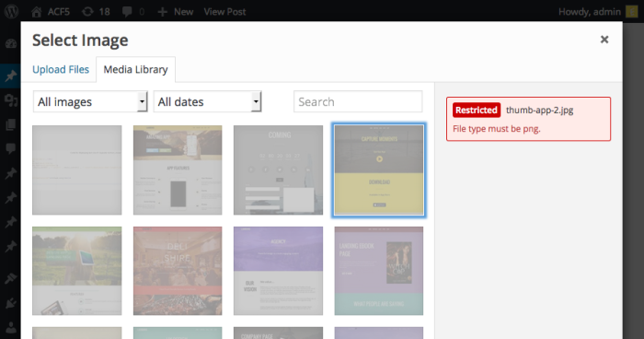644x339 pixels.
Task: Select the Deli Shire restaurant thumbnail
Action: (178, 271)
